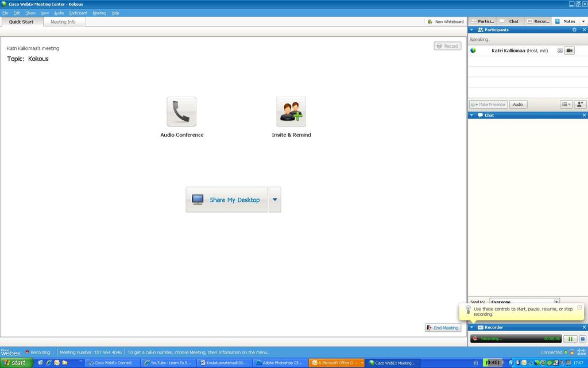The image size is (588, 368).
Task: Expand the Share My Desktop options arrow
Action: click(275, 200)
